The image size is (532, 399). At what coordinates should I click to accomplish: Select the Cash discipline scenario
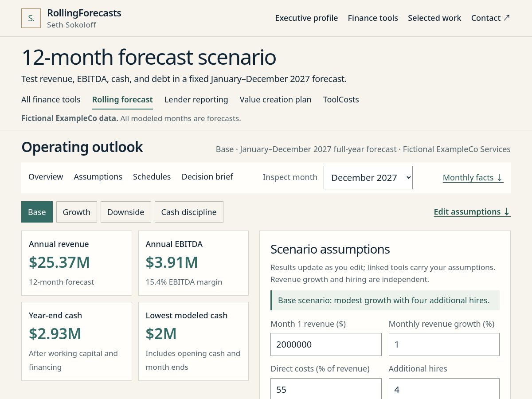(x=189, y=212)
